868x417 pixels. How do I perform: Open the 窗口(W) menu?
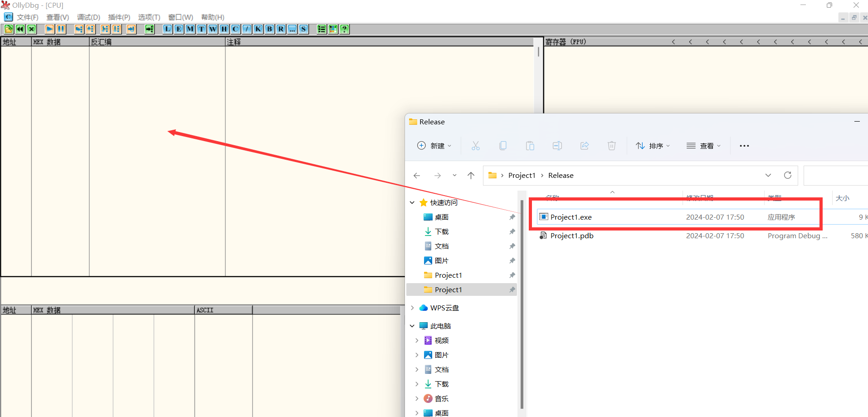(x=180, y=17)
